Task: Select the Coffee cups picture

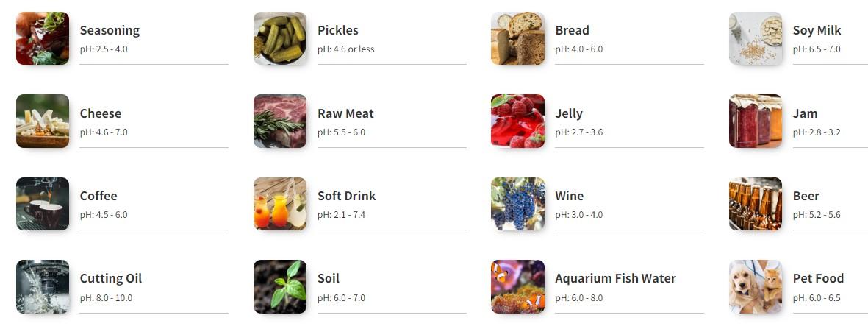Action: click(x=43, y=204)
